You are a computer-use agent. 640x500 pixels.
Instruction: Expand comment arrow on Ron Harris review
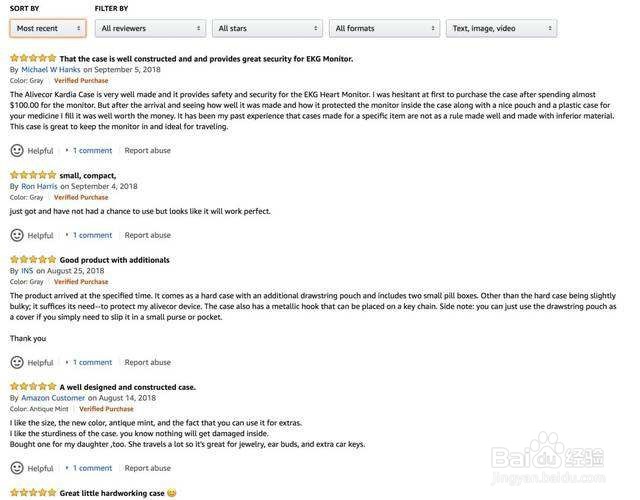67,235
